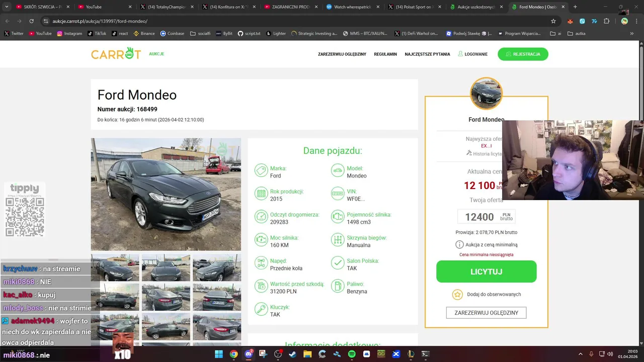
Task: Click the Marka tag icon
Action: 261,171
